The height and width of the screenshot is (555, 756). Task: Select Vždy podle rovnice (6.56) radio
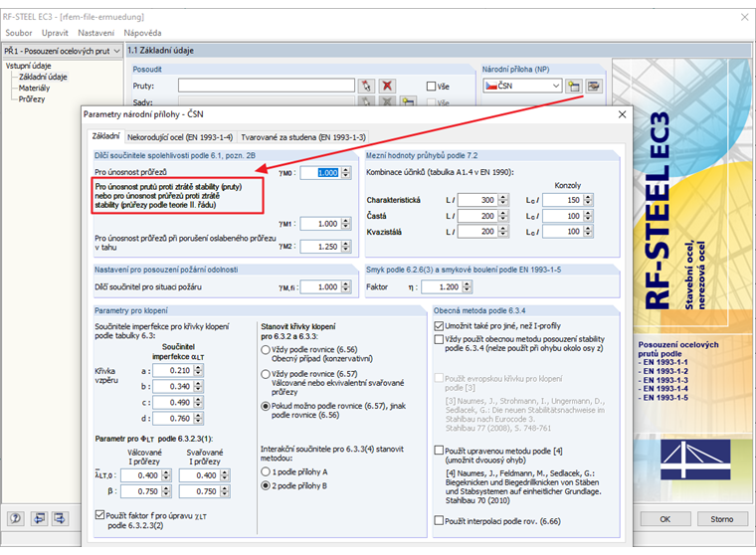[x=266, y=350]
